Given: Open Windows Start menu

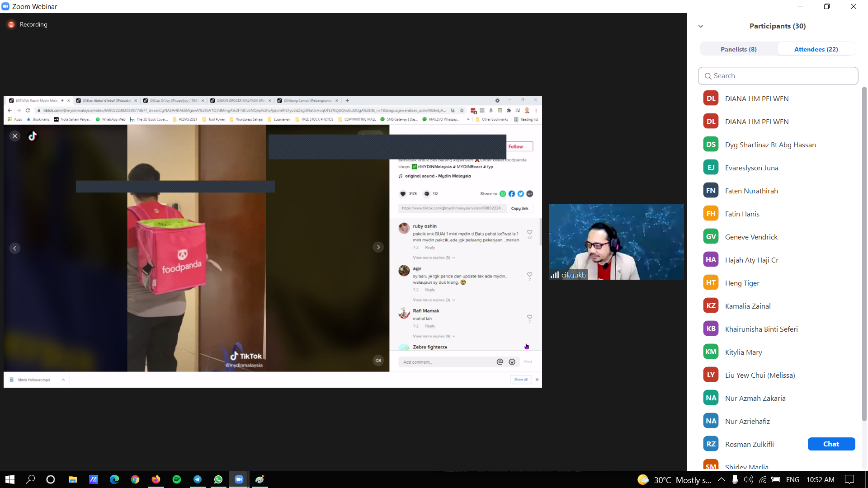Looking at the screenshot, I should click(10, 479).
